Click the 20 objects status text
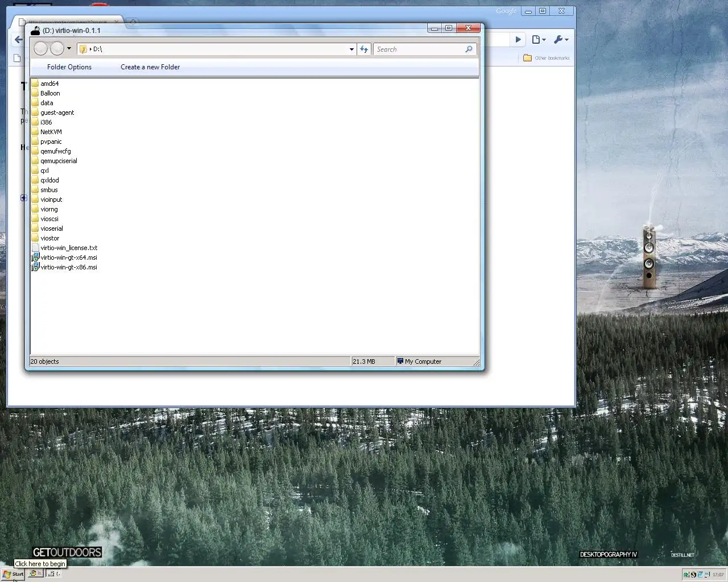Screen dimensions: 728x582 tap(44, 361)
